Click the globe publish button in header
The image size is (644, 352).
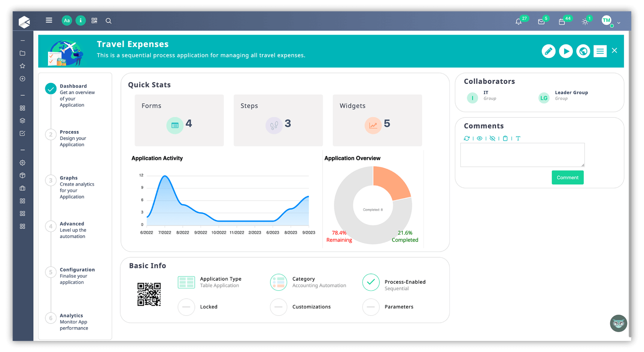583,51
